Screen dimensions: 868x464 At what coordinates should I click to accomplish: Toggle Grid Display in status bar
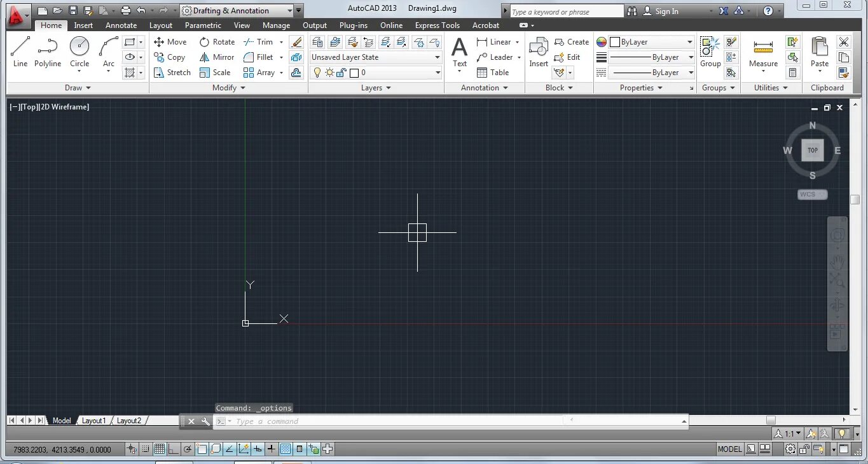pos(160,449)
